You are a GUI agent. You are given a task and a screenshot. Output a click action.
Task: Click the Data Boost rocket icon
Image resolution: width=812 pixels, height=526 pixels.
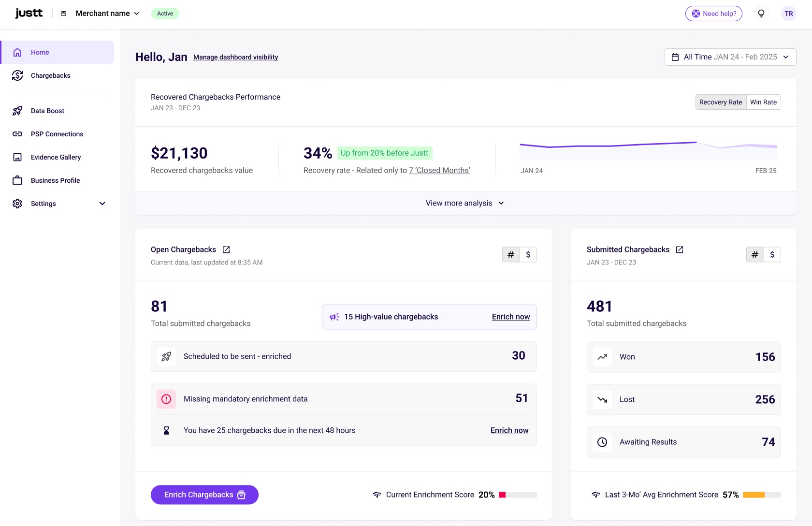(17, 111)
